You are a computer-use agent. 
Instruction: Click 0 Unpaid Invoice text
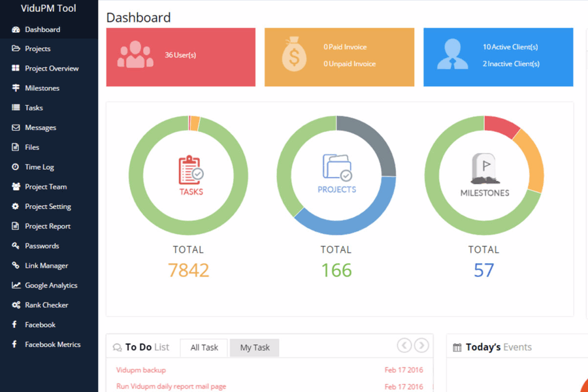pos(350,64)
